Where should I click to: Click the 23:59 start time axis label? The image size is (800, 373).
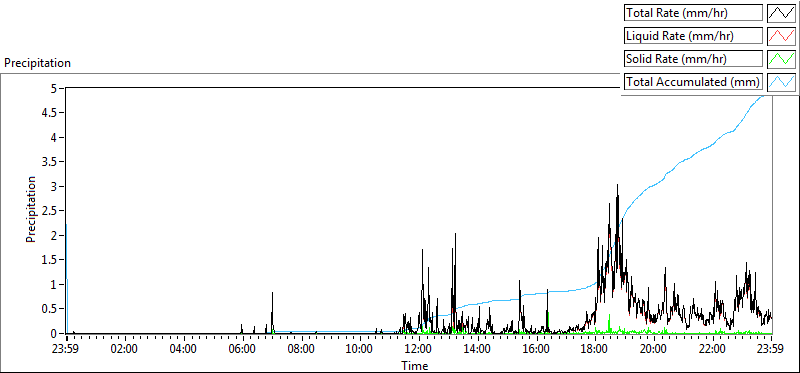click(66, 350)
